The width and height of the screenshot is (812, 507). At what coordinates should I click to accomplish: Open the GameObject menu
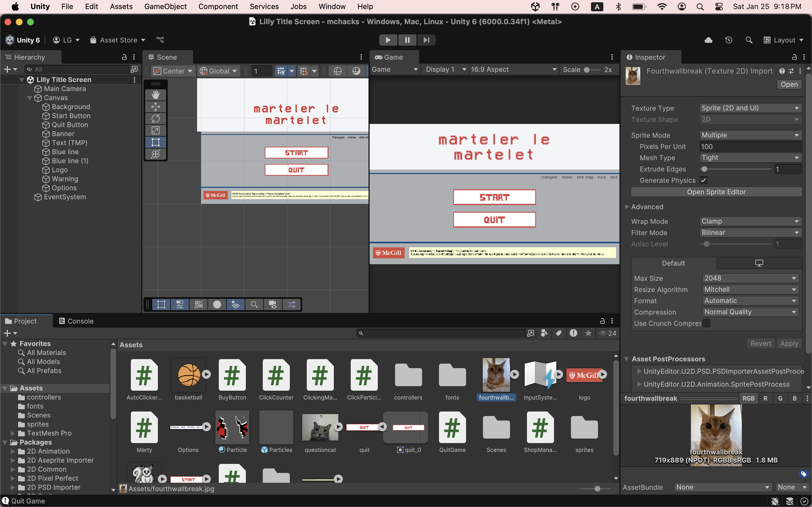[x=165, y=6]
